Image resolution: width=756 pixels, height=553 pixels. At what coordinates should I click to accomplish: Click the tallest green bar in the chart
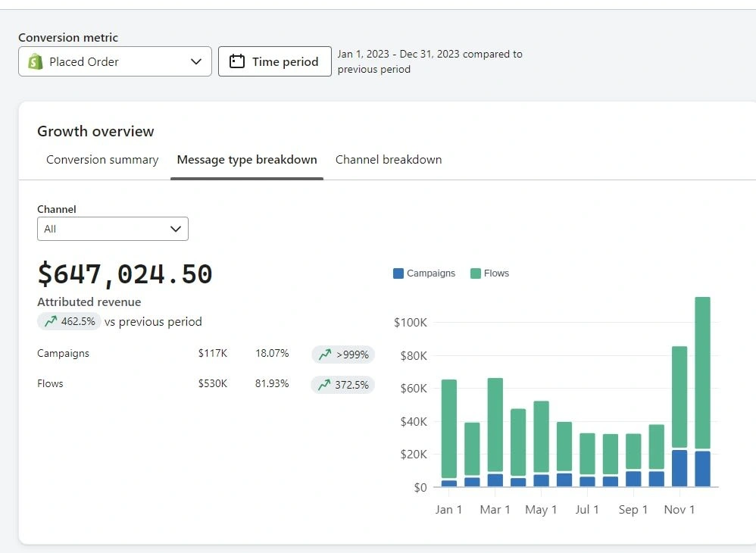[x=702, y=371]
